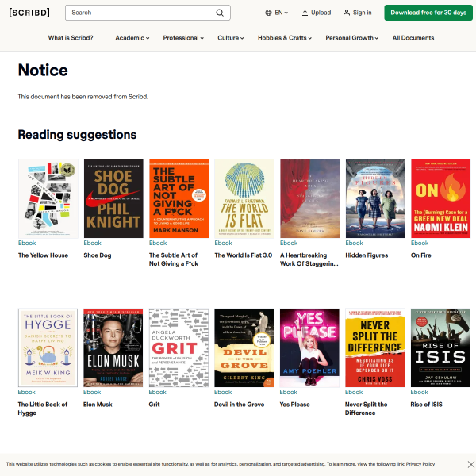This screenshot has height=476, width=476.
Task: Click Ebook label under Hidden Figures cover
Action: pos(355,243)
